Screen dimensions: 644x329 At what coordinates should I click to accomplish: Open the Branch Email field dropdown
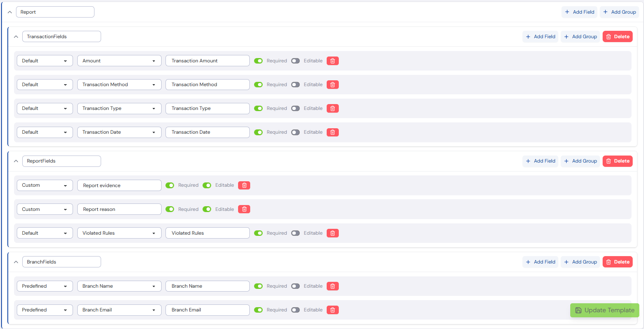119,310
